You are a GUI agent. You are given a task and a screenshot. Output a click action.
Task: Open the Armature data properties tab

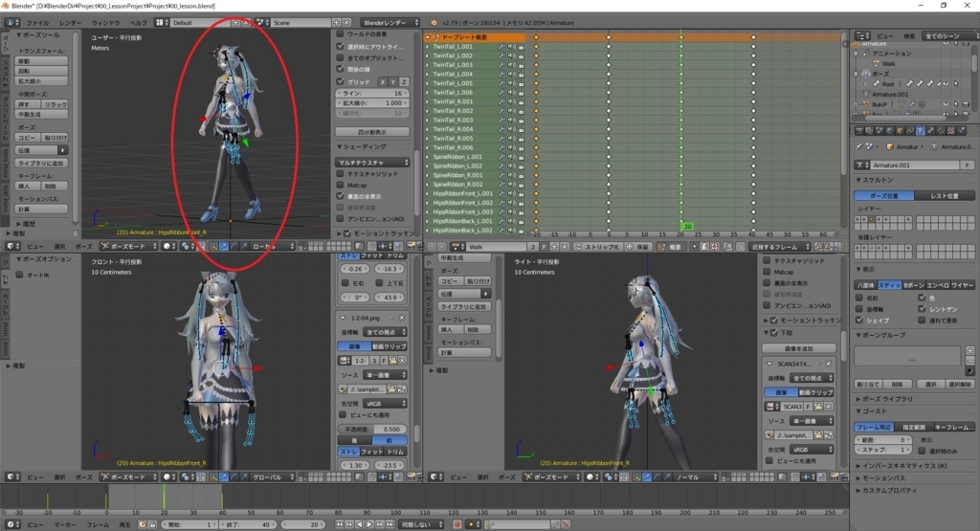[x=920, y=130]
